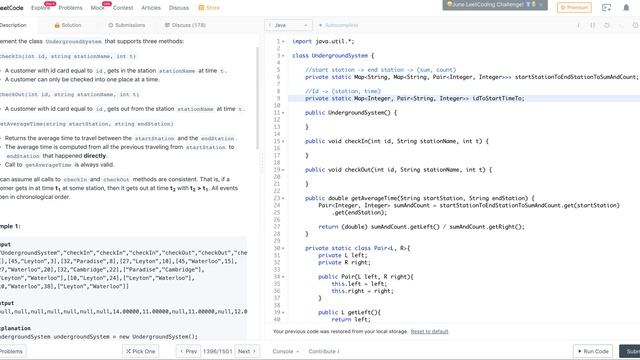640x360 pixels.
Task: Click the clock icon beside Submissions
Action: click(x=111, y=25)
